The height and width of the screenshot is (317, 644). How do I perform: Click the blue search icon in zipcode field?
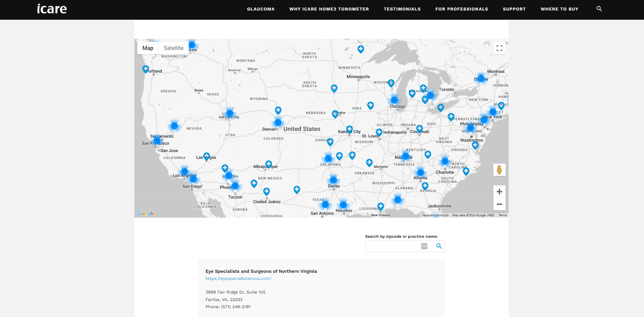pyautogui.click(x=439, y=246)
